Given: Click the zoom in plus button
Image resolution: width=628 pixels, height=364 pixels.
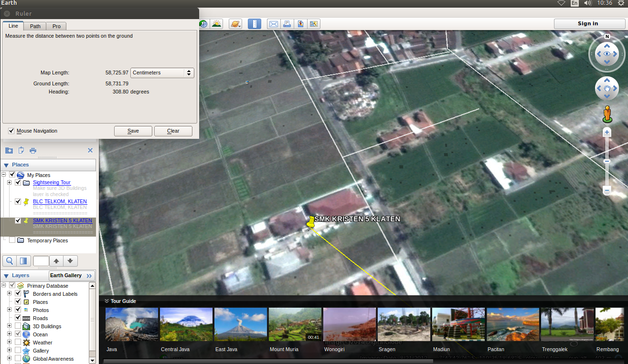Looking at the screenshot, I should coord(607,132).
